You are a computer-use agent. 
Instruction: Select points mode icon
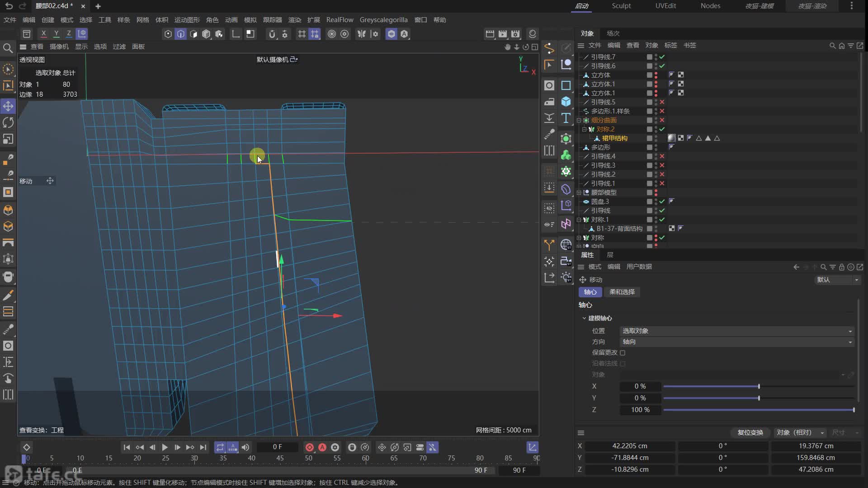(168, 34)
